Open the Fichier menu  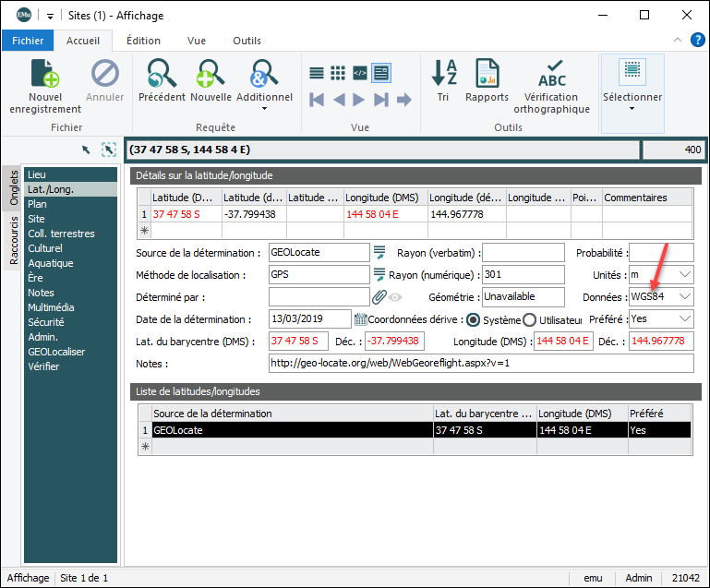point(28,41)
